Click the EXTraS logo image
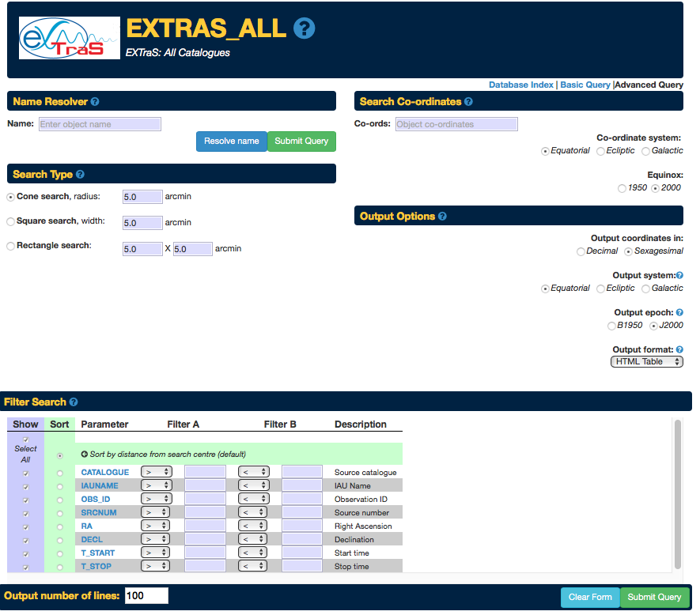700x615 pixels. tap(70, 39)
